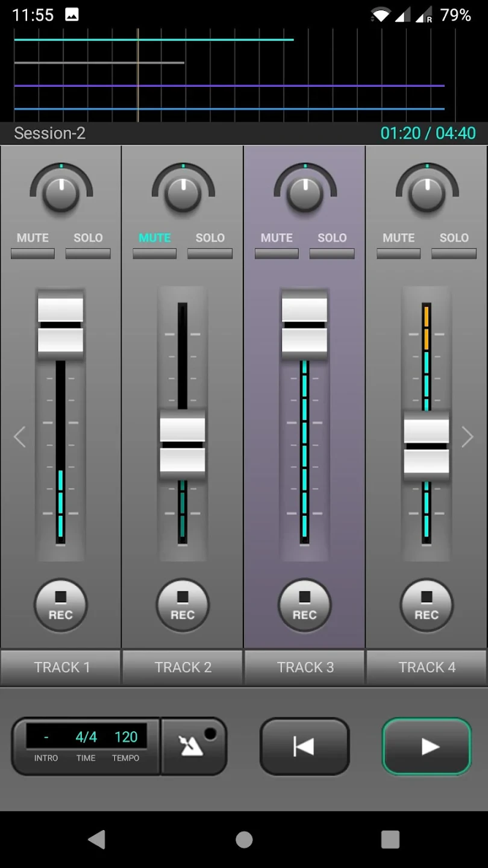Show previous tracks with left chevron
This screenshot has width=488, height=868.
(x=20, y=436)
